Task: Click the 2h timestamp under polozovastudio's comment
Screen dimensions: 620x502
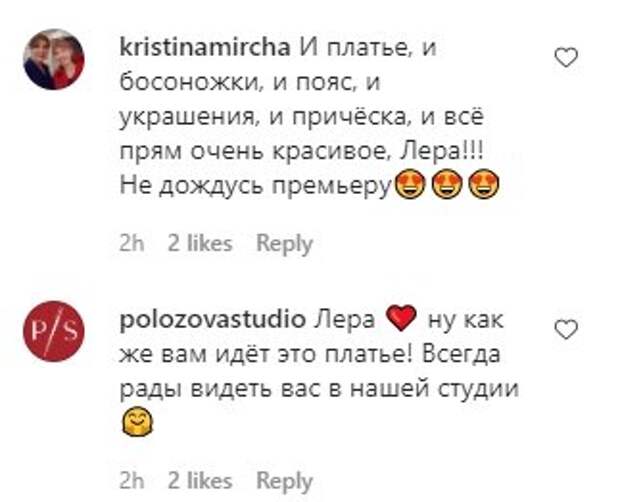Action: pyautogui.click(x=132, y=481)
